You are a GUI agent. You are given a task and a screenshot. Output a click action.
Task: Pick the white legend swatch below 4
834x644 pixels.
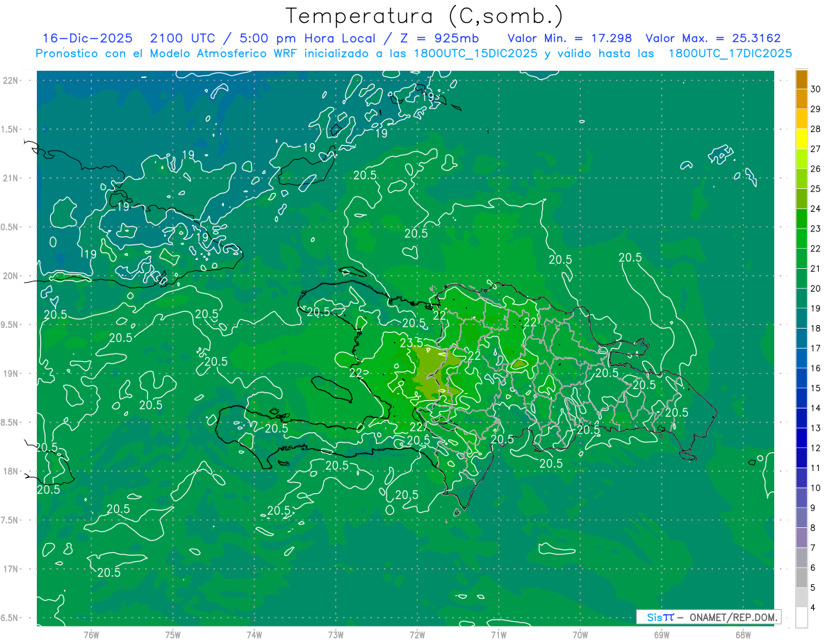point(801,617)
